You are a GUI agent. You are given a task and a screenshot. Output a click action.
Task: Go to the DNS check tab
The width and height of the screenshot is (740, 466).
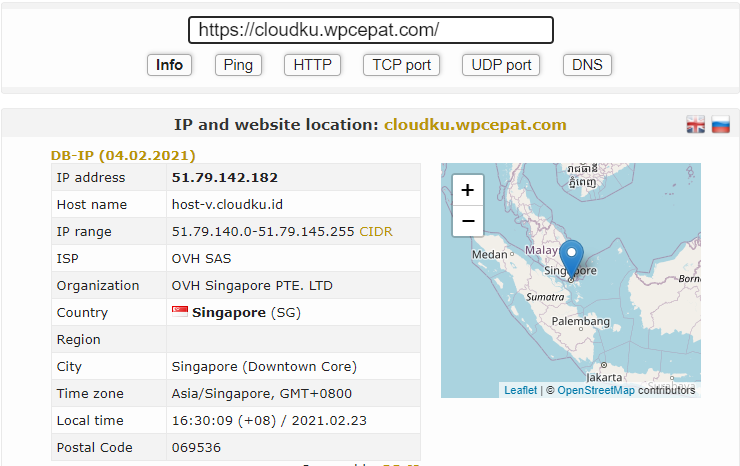click(587, 65)
